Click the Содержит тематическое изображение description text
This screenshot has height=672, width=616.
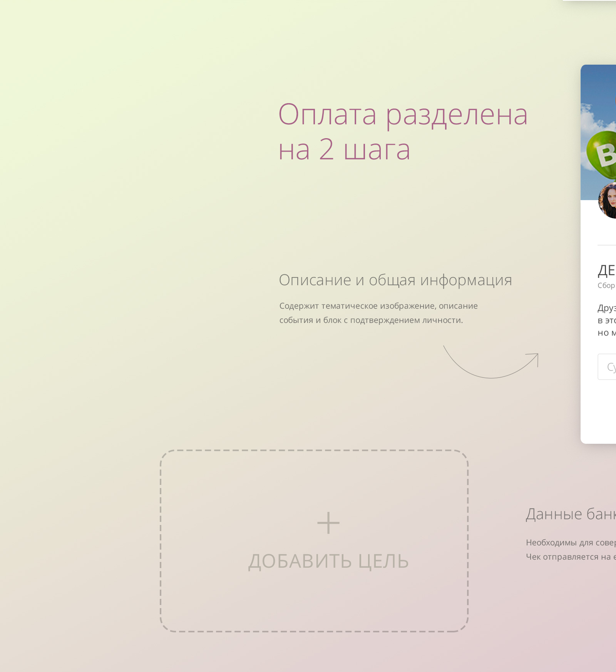point(378,313)
